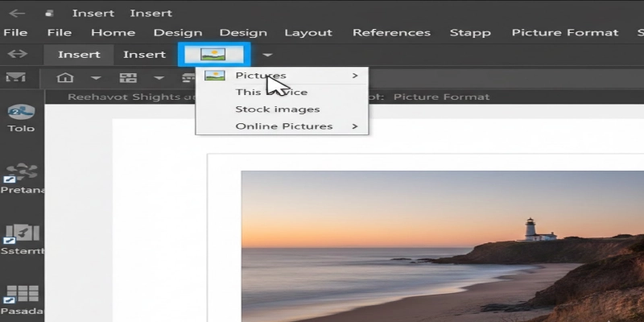Select the lighthouse beach image in the document
Image resolution: width=644 pixels, height=322 pixels.
coord(442,246)
